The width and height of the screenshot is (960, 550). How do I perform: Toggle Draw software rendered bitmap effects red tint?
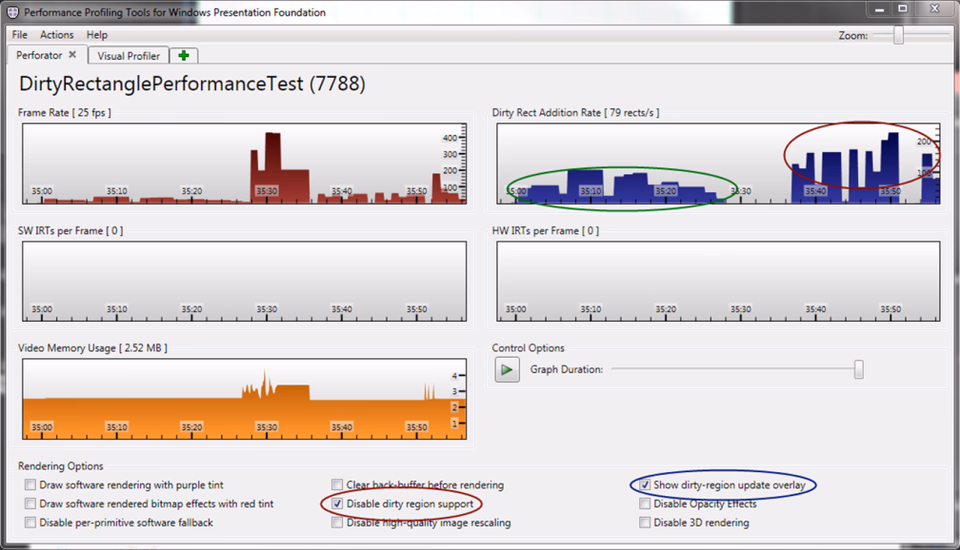[30, 503]
